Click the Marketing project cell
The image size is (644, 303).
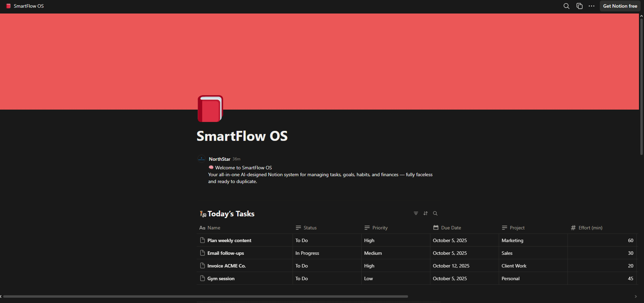click(533, 240)
